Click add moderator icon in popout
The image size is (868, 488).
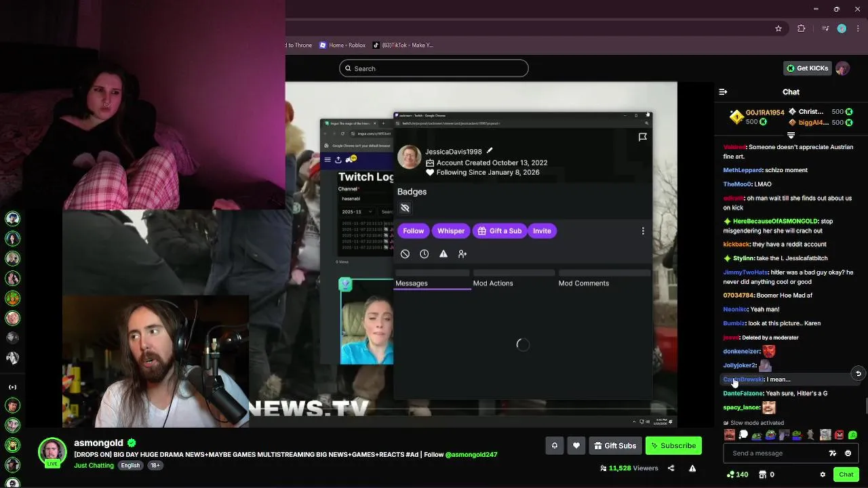[462, 254]
